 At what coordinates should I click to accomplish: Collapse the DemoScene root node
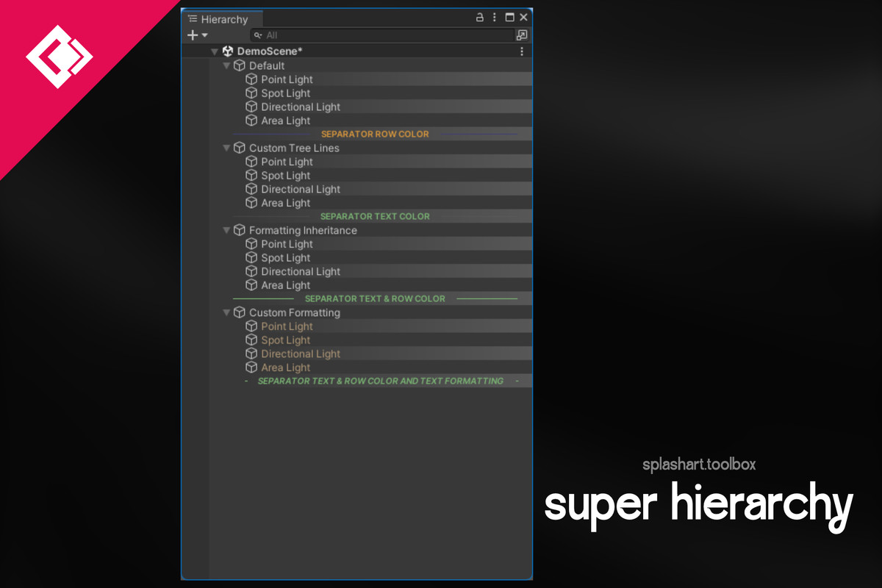tap(215, 51)
